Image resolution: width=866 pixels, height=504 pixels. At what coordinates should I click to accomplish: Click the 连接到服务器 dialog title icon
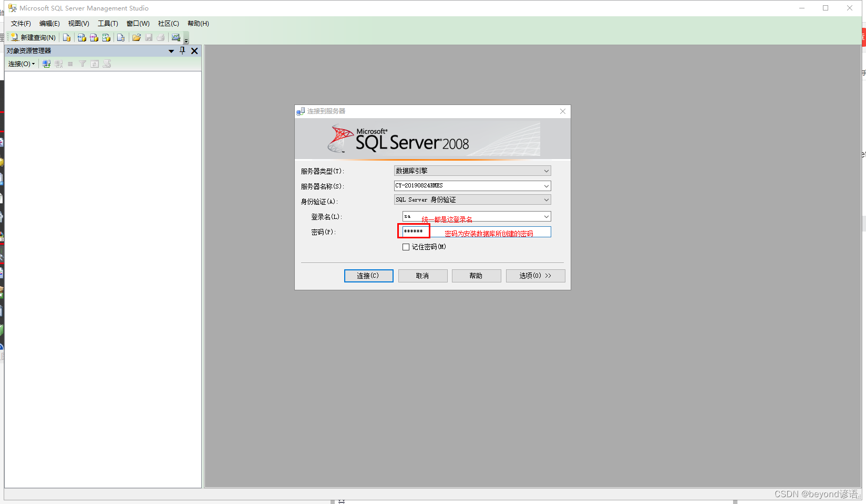click(301, 111)
